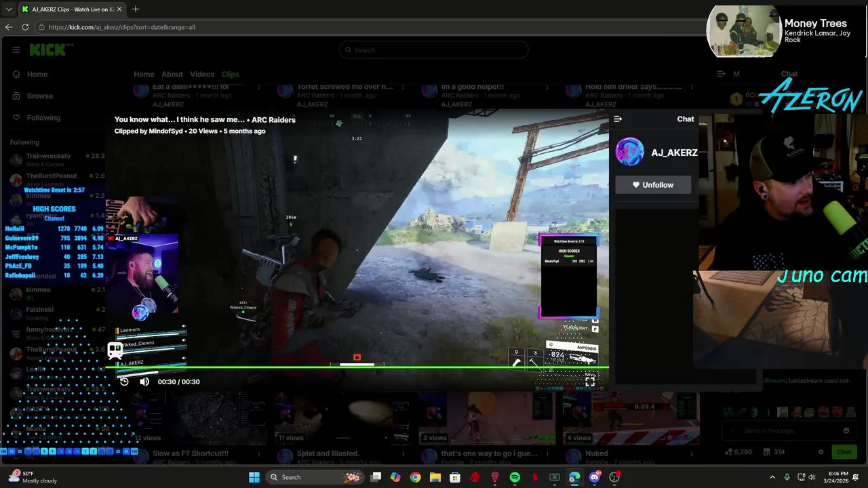
Task: Open options for 'Eat a d...' clip
Action: click(258, 87)
